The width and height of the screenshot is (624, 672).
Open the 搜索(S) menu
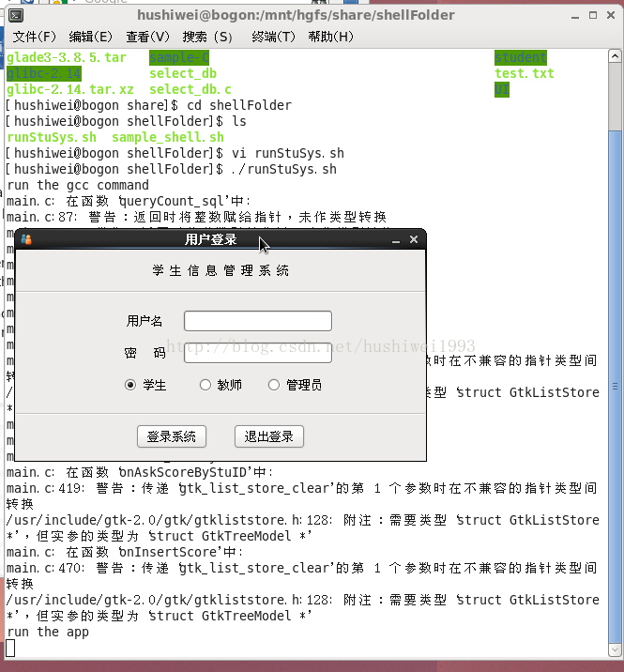pos(207,37)
